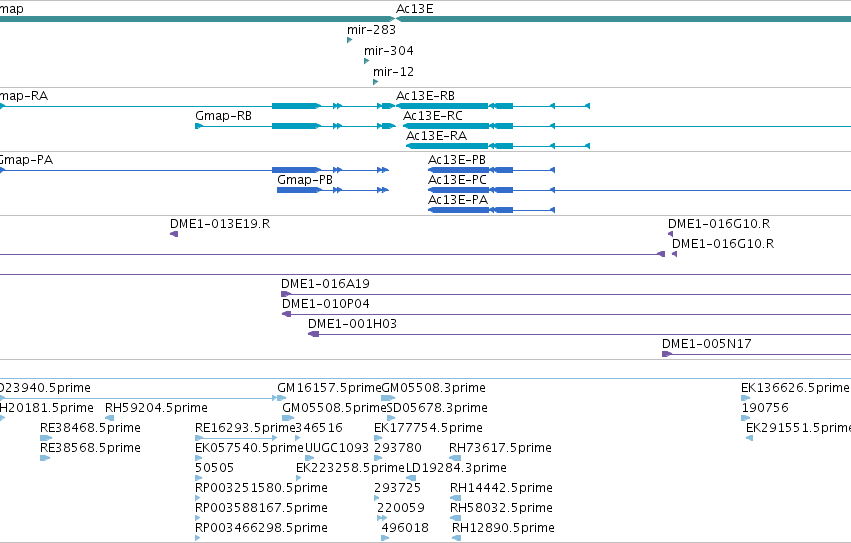Screen dimensions: 851x543
Task: Click the GM05508.3prime EST label
Action: pos(434,388)
